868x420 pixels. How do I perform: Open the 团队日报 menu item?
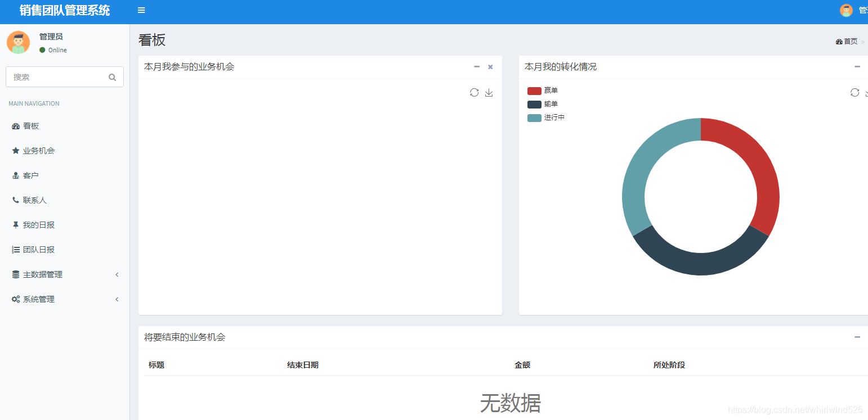click(65, 250)
